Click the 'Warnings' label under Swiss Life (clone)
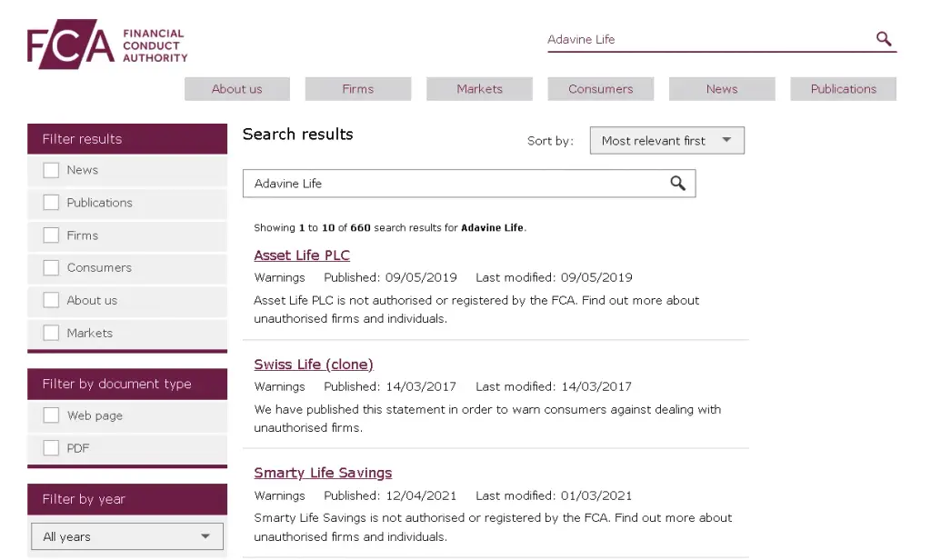 (x=279, y=386)
